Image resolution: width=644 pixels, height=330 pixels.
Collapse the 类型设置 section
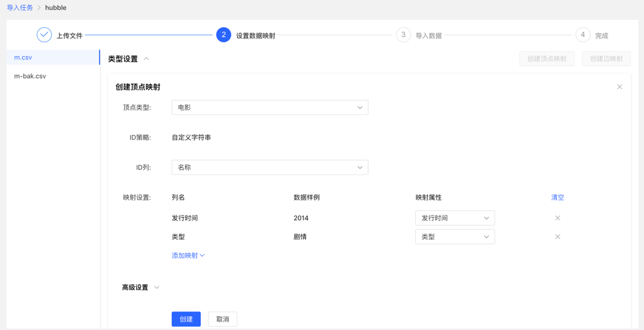tap(146, 59)
